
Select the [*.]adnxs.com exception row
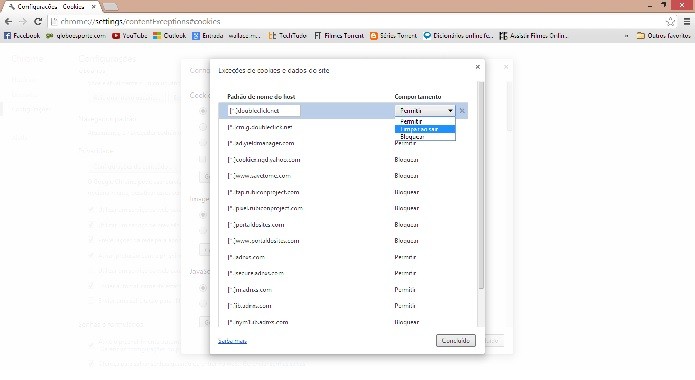tap(343, 257)
